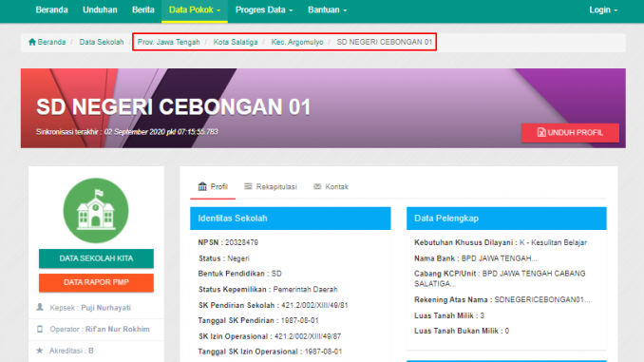Screen dimensions: 644x362
Task: Expand the Progres Data menu
Action: (x=264, y=10)
